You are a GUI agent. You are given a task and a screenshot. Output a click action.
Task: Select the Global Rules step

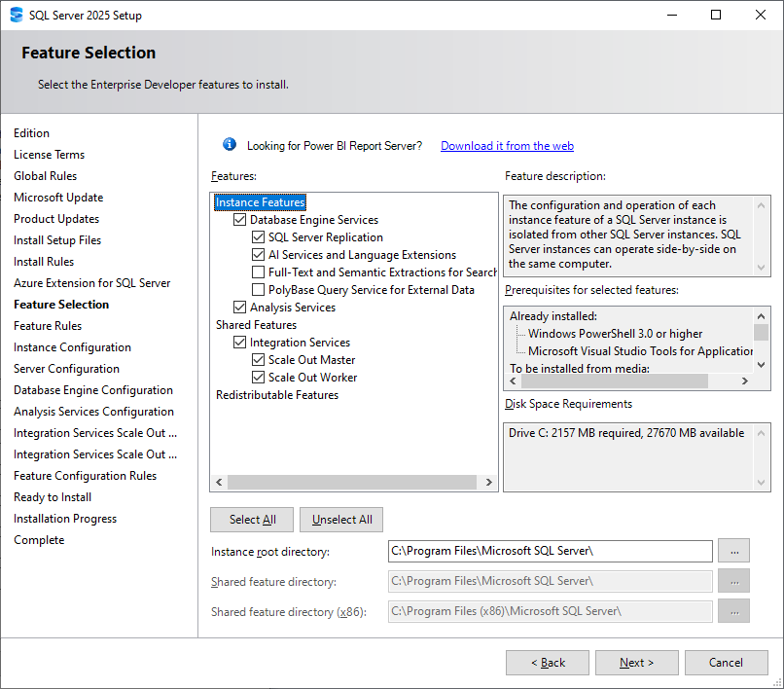pos(45,176)
